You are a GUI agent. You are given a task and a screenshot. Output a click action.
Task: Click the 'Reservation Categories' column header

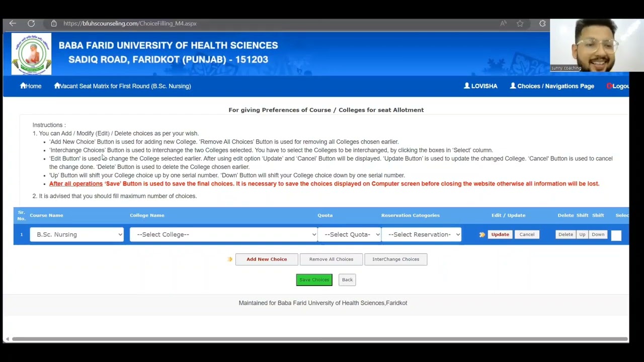click(410, 215)
